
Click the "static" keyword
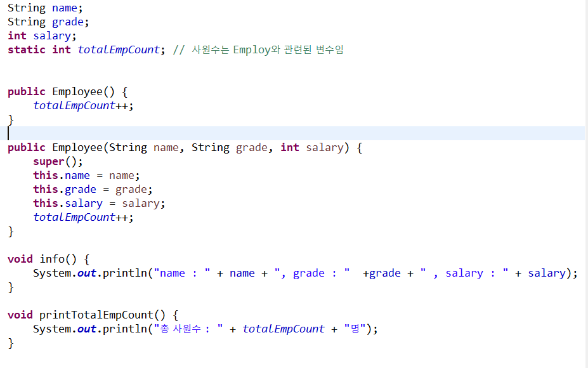pyautogui.click(x=27, y=49)
